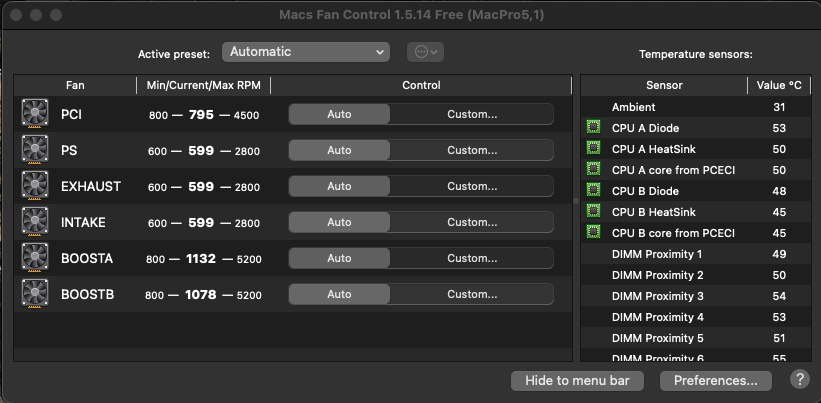
Task: Click the CPU A Diode chip icon
Action: [x=593, y=127]
